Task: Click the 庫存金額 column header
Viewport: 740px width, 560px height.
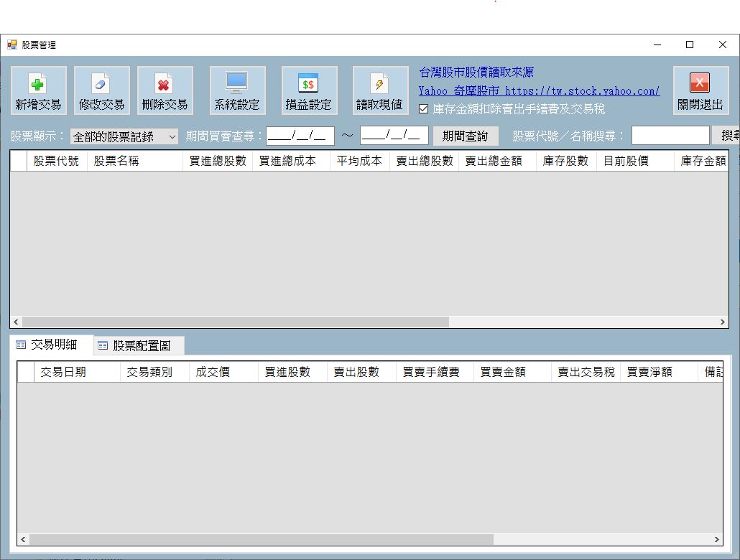Action: pyautogui.click(x=701, y=161)
